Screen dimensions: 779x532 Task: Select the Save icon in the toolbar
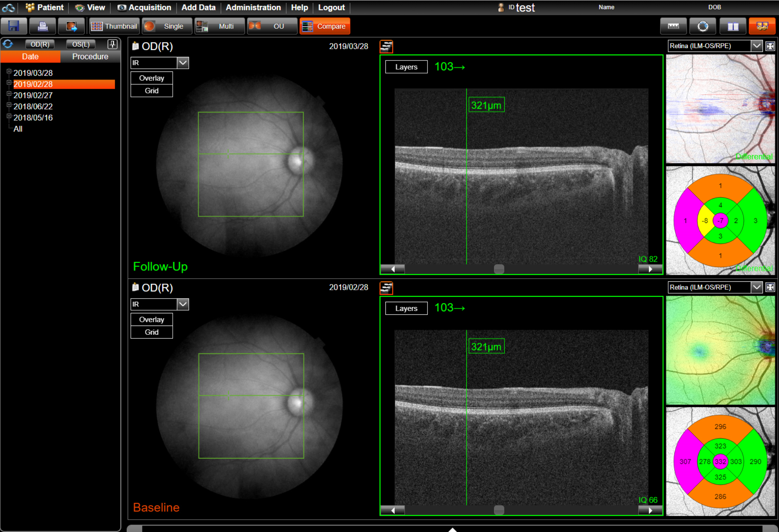(x=14, y=26)
